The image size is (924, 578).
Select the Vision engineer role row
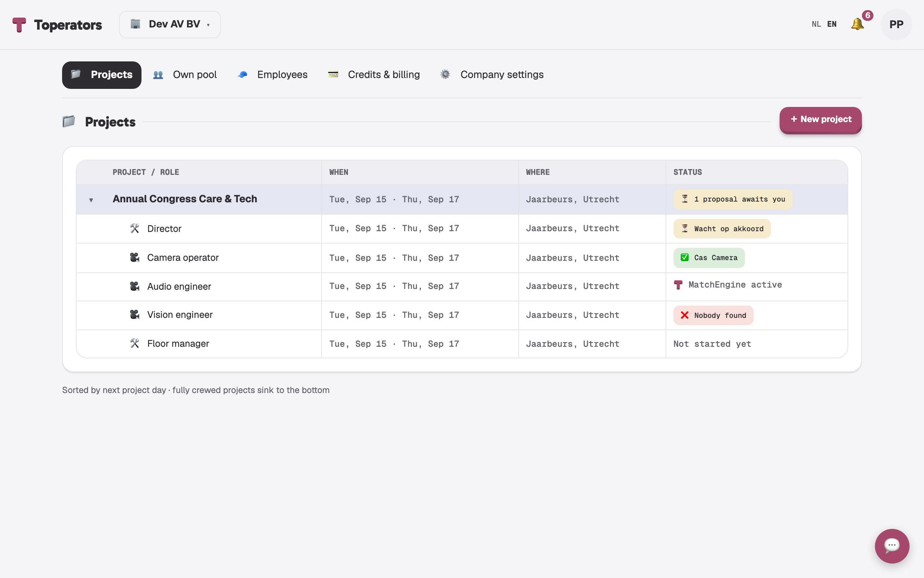tap(462, 315)
